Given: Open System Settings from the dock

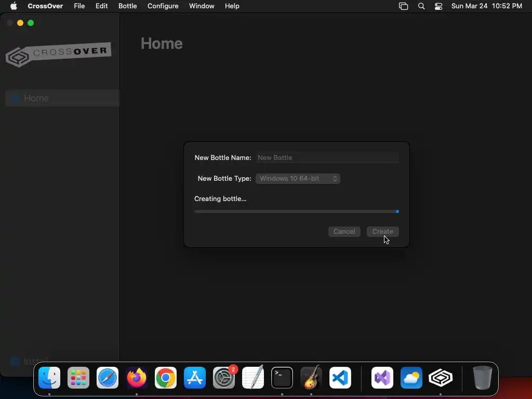Looking at the screenshot, I should [x=224, y=378].
